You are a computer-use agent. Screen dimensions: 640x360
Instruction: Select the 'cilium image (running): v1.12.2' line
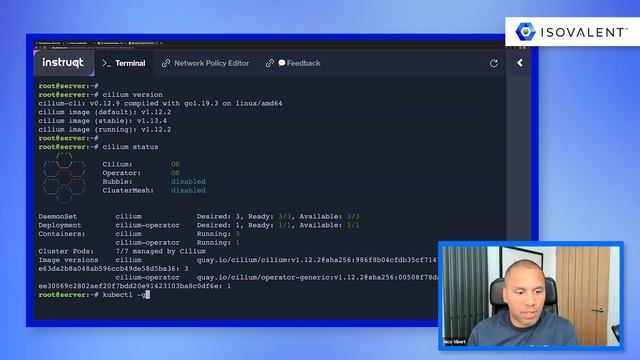click(105, 129)
